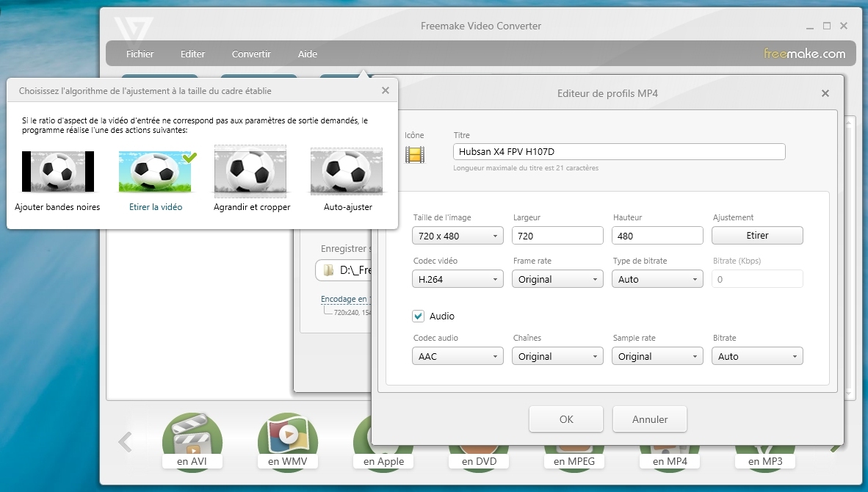Open the Frame rate dropdown
The height and width of the screenshot is (492, 868).
point(557,279)
